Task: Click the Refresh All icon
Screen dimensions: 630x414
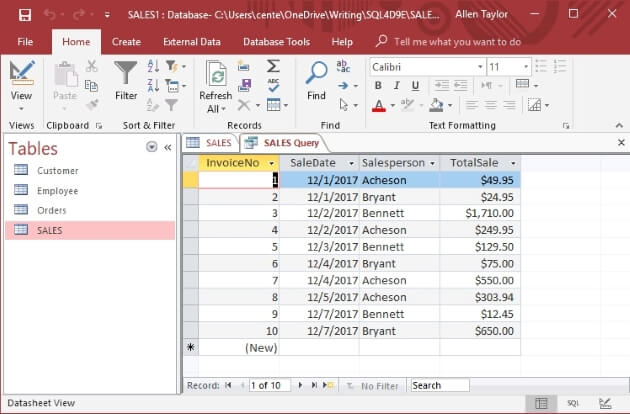Action: click(215, 74)
